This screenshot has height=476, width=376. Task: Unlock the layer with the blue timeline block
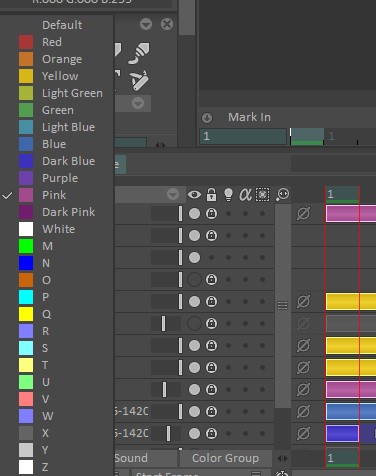(211, 412)
